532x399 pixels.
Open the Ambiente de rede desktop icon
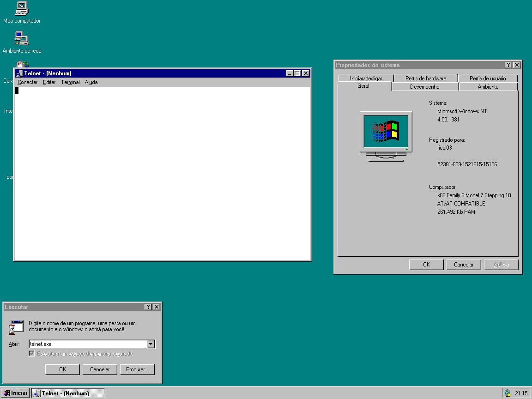click(22, 42)
